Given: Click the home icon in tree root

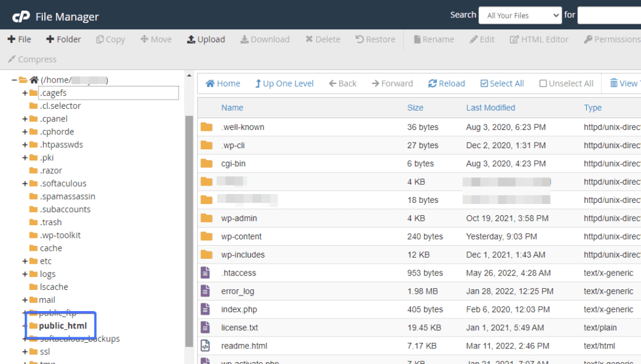Looking at the screenshot, I should pyautogui.click(x=34, y=80).
